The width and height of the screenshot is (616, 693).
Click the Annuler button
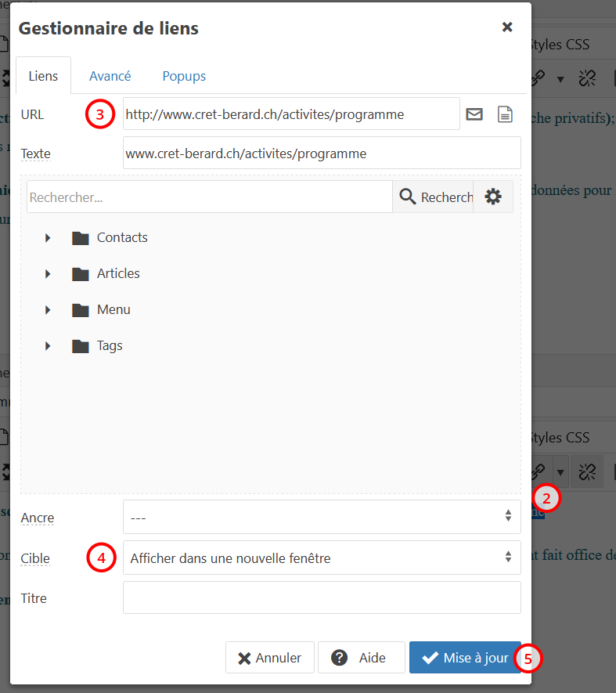[x=269, y=658]
